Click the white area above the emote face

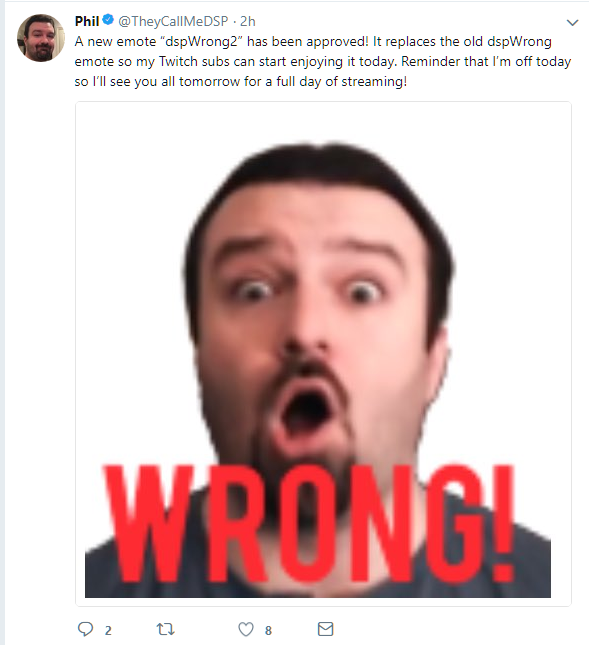coord(323,123)
